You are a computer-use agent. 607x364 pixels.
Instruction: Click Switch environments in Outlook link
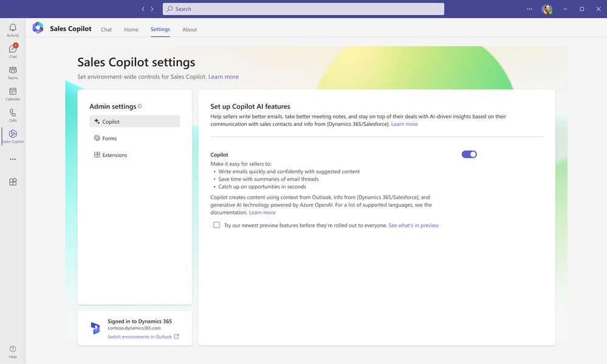(139, 337)
